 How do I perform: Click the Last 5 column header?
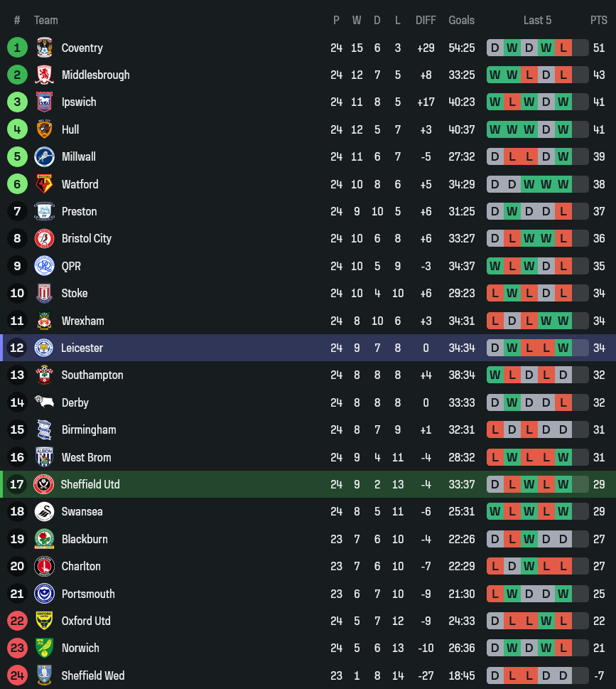click(537, 20)
